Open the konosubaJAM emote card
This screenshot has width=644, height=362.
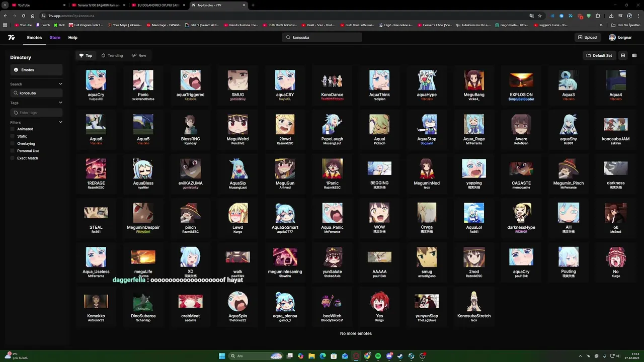pos(616,129)
